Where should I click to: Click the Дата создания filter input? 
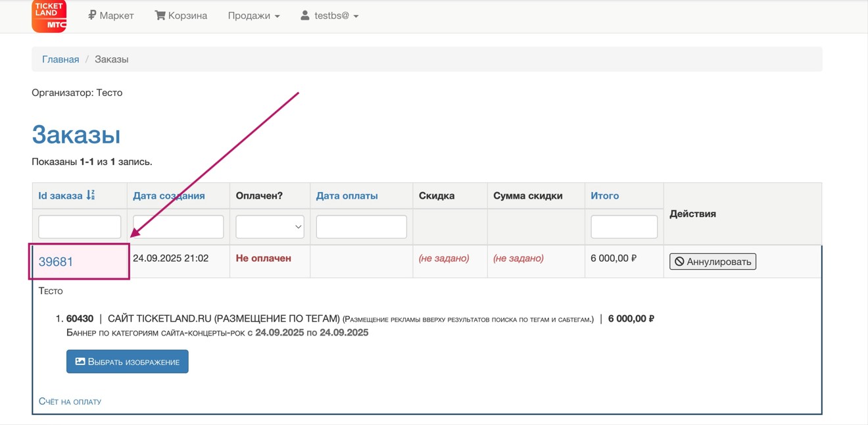pos(178,227)
